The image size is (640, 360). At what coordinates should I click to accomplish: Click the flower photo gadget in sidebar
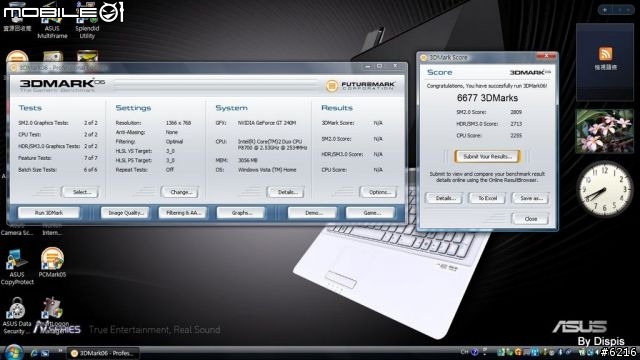click(604, 131)
